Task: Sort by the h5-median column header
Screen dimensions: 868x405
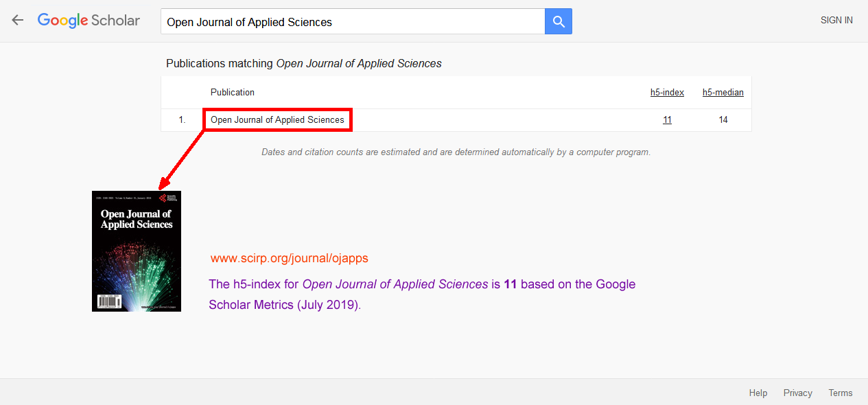Action: [x=723, y=93]
